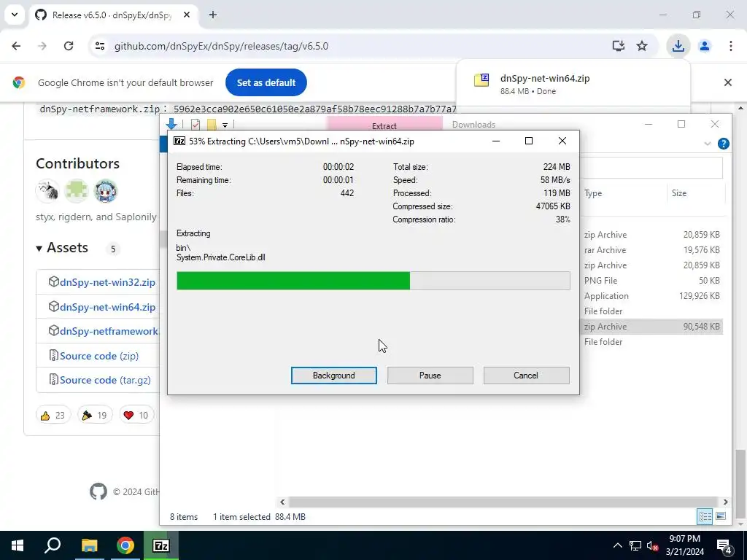Select the rar Archive row
747x560 pixels.
[x=651, y=250]
